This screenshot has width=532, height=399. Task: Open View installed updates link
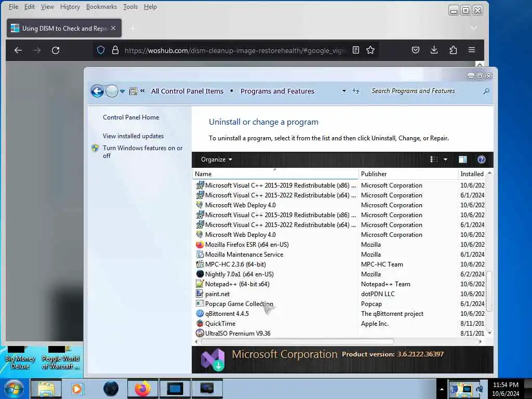coord(134,136)
